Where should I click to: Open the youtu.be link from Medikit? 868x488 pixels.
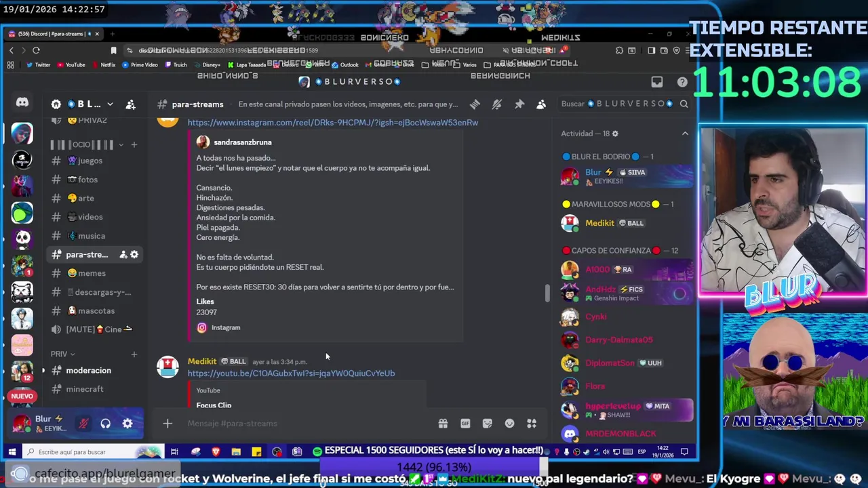pyautogui.click(x=291, y=373)
